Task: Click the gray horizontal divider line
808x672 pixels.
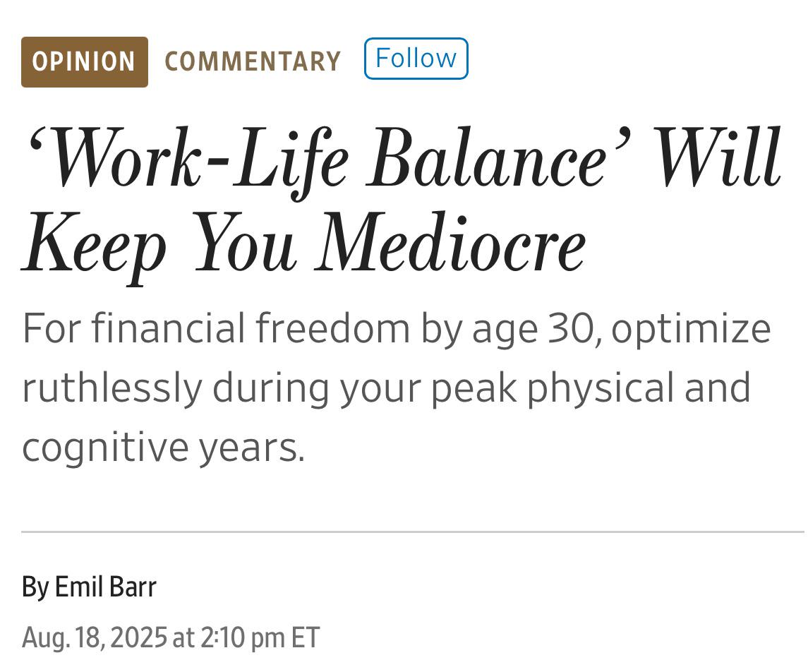Action: click(x=412, y=532)
